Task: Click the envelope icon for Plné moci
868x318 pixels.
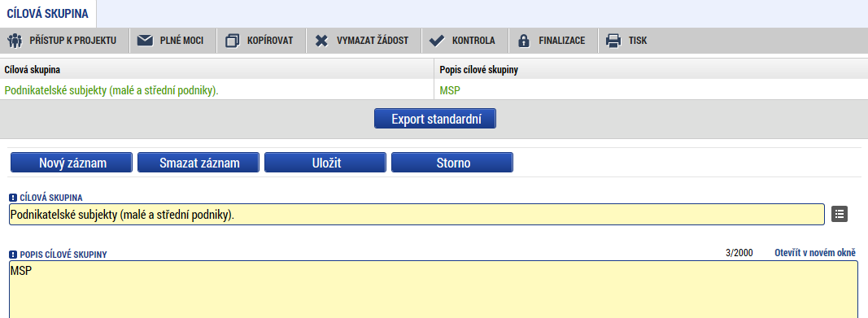Action: [145, 41]
